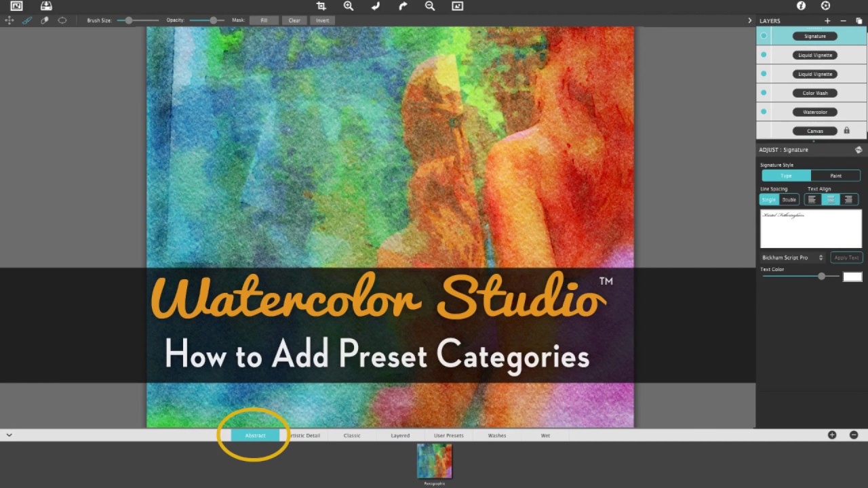Open the white Text Color swatch
The height and width of the screenshot is (488, 868).
[x=852, y=277]
